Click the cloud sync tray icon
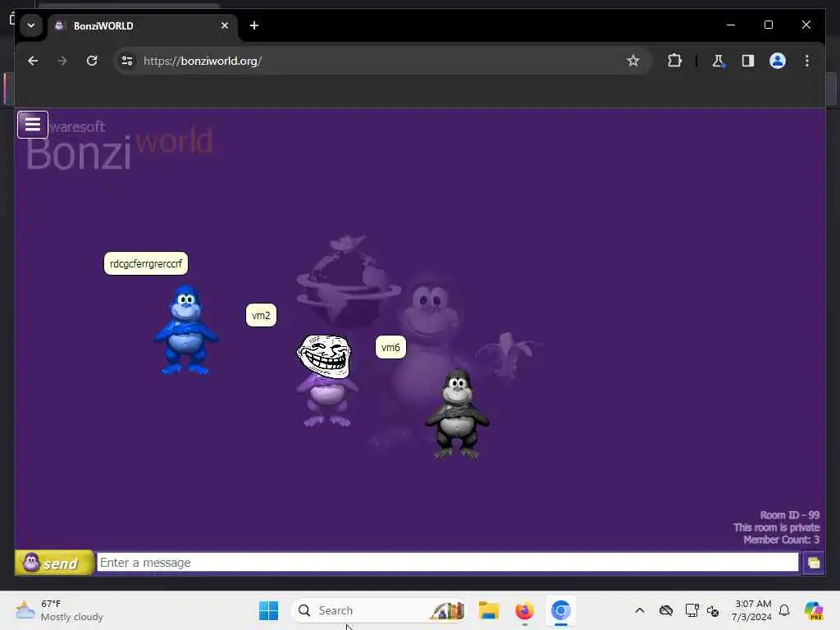The width and height of the screenshot is (840, 630). click(666, 610)
